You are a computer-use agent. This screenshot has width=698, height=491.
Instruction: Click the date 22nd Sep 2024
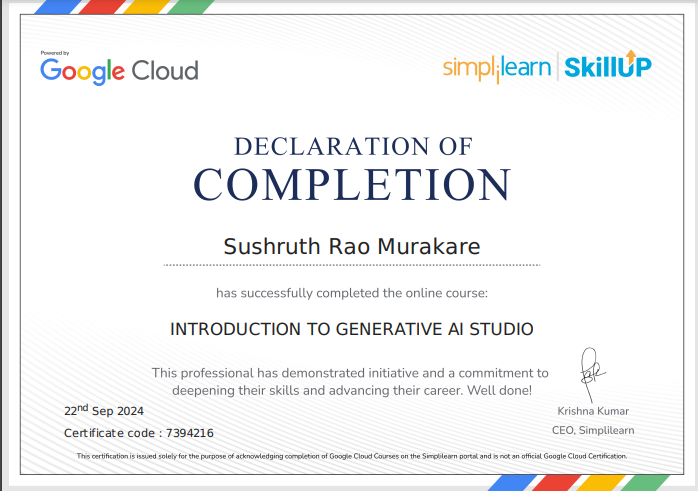[x=104, y=410]
